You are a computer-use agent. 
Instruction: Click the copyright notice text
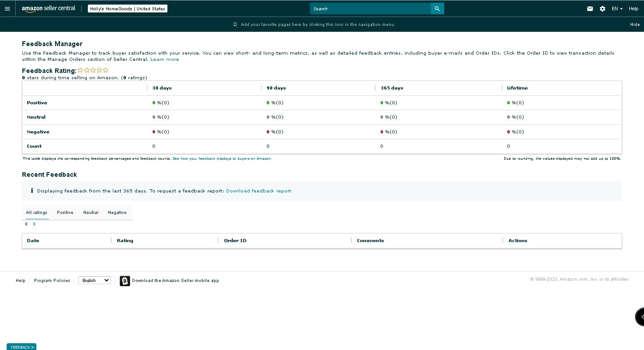click(x=579, y=279)
